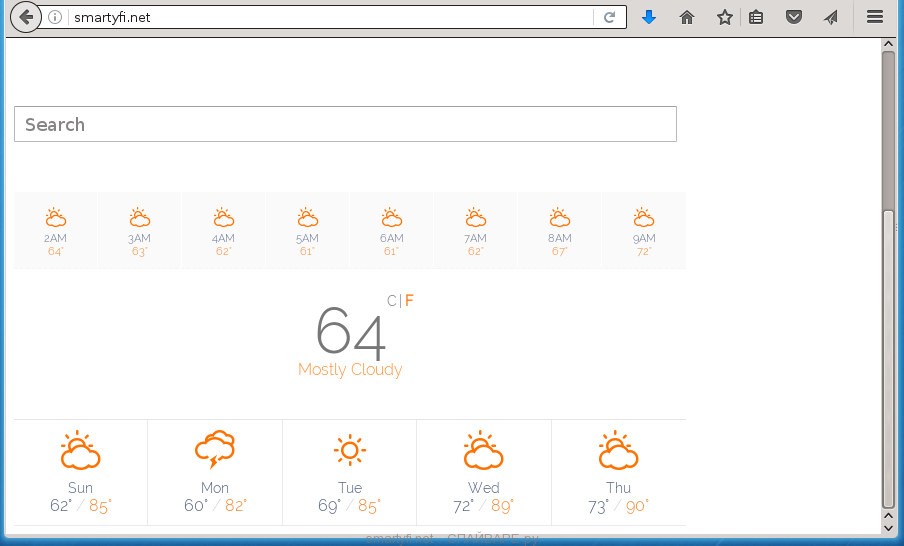The height and width of the screenshot is (546, 904).
Task: Switch temperature units to Celsius C
Action: tap(391, 300)
